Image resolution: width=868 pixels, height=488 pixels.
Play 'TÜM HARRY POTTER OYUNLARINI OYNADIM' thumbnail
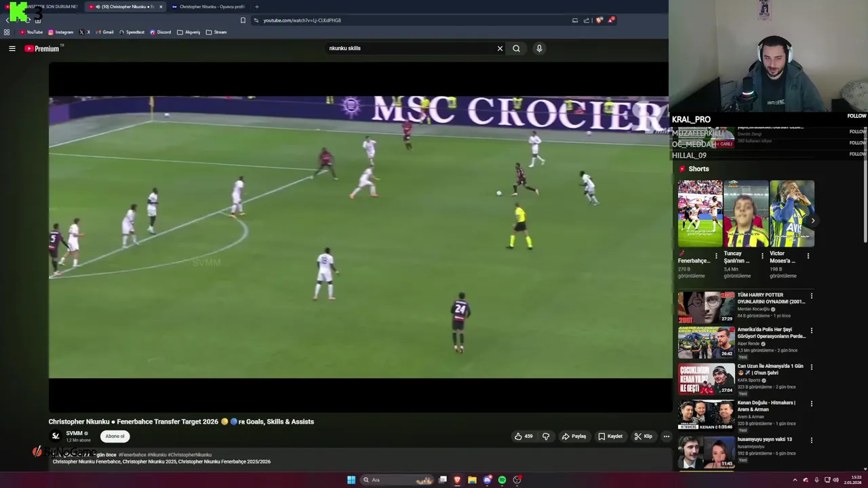tap(706, 307)
